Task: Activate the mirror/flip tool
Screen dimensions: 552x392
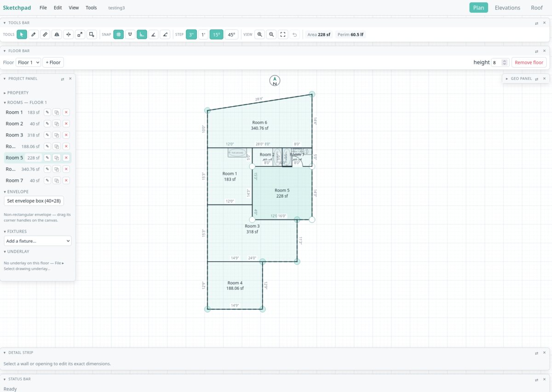Action: point(57,34)
